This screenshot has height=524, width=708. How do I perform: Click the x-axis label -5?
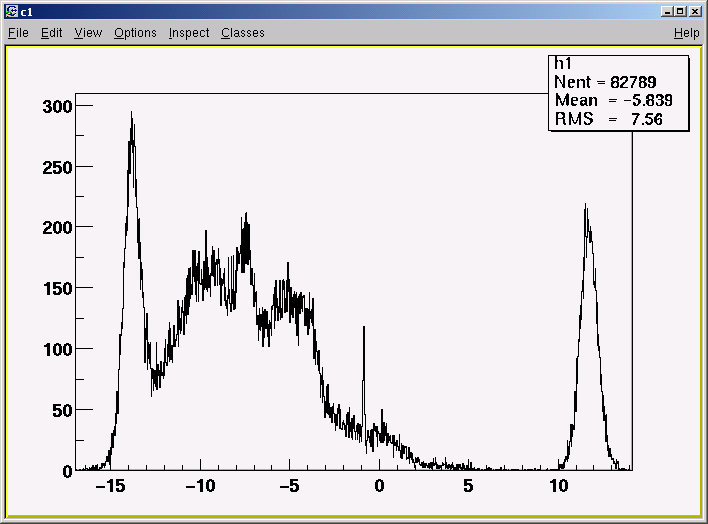289,486
